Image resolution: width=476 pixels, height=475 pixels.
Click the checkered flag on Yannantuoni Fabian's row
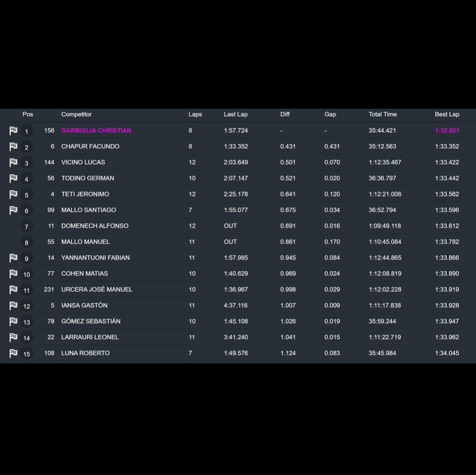(x=13, y=258)
